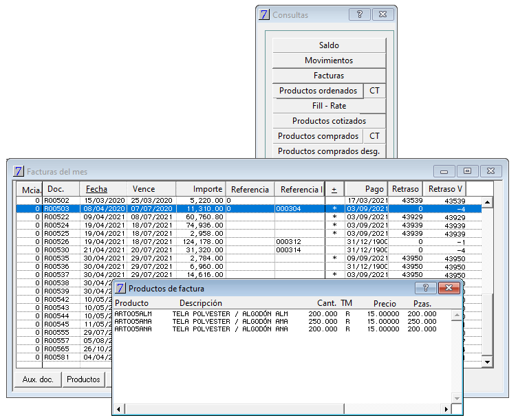Click the Importe column header
The width and height of the screenshot is (518, 420).
click(x=201, y=189)
